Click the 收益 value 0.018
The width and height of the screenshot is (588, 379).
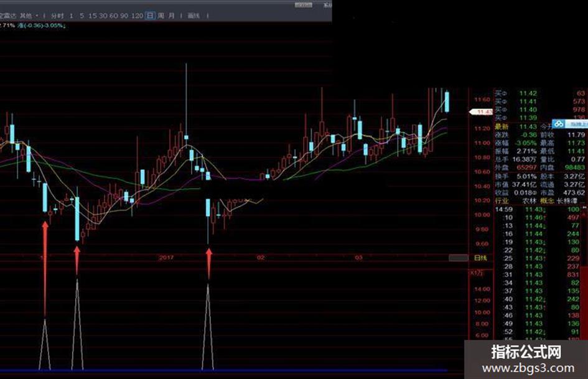point(525,192)
